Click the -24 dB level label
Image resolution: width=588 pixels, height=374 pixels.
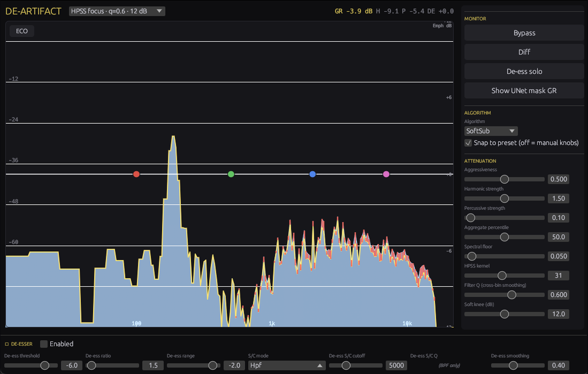tap(13, 120)
